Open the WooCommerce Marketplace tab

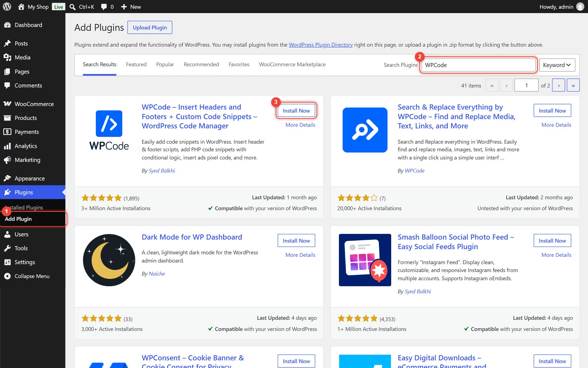292,64
